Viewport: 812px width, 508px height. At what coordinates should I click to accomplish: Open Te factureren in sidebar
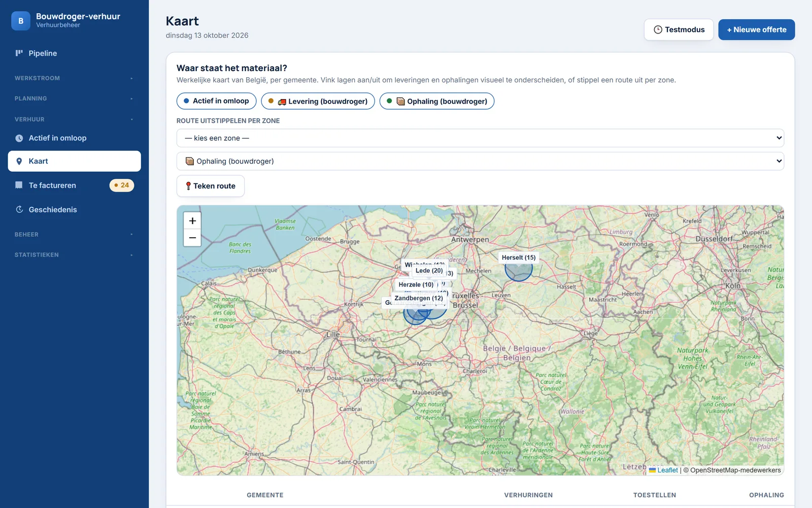pos(74,185)
